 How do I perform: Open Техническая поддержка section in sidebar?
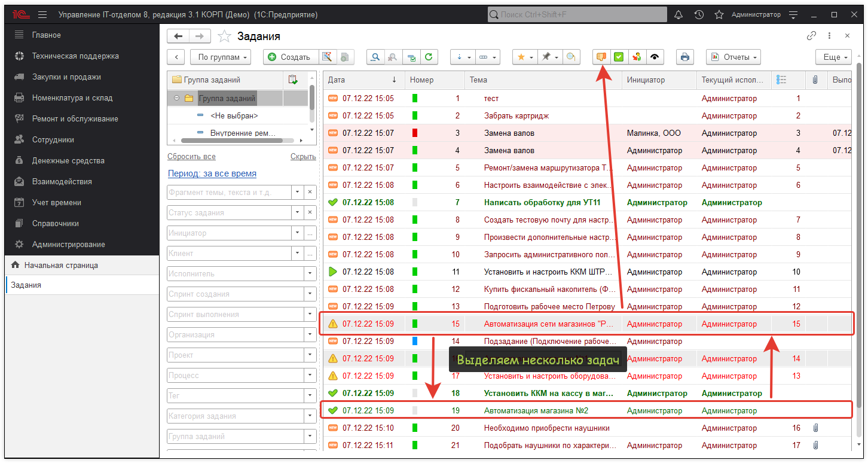(x=75, y=56)
